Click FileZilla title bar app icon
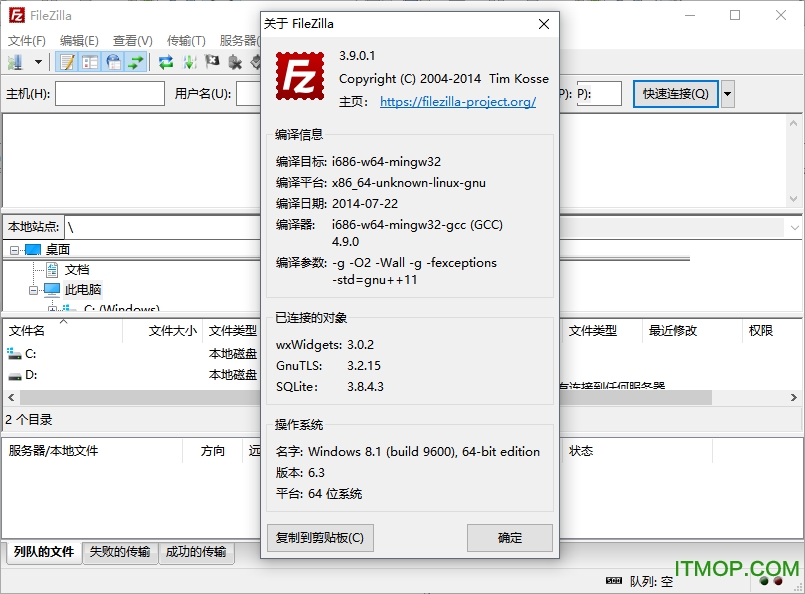The width and height of the screenshot is (805, 594). [x=16, y=15]
